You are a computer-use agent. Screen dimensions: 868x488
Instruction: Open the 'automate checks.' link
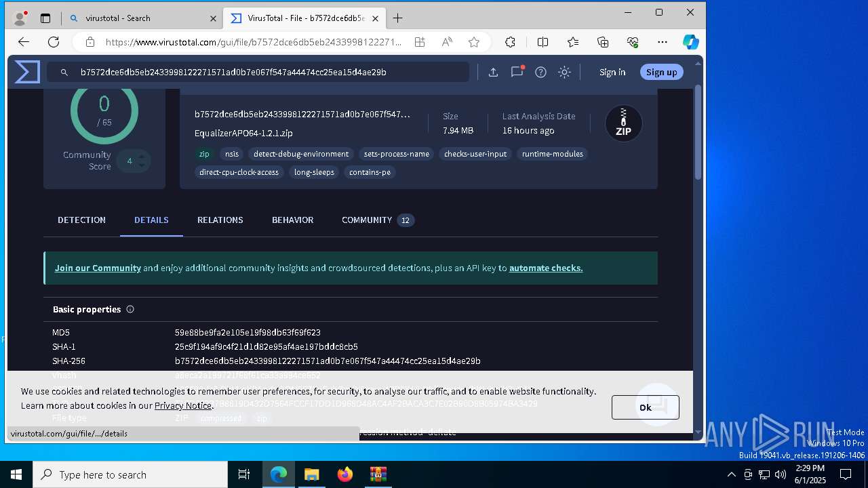546,268
